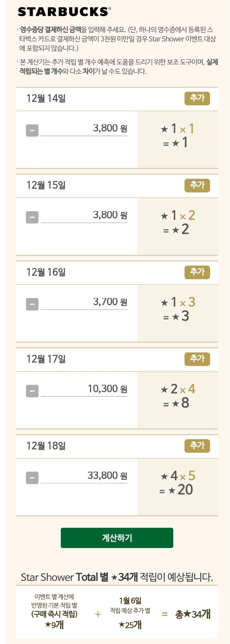Select the 3,800 원 field for 12월 15일
230x644 pixels.
click(84, 215)
